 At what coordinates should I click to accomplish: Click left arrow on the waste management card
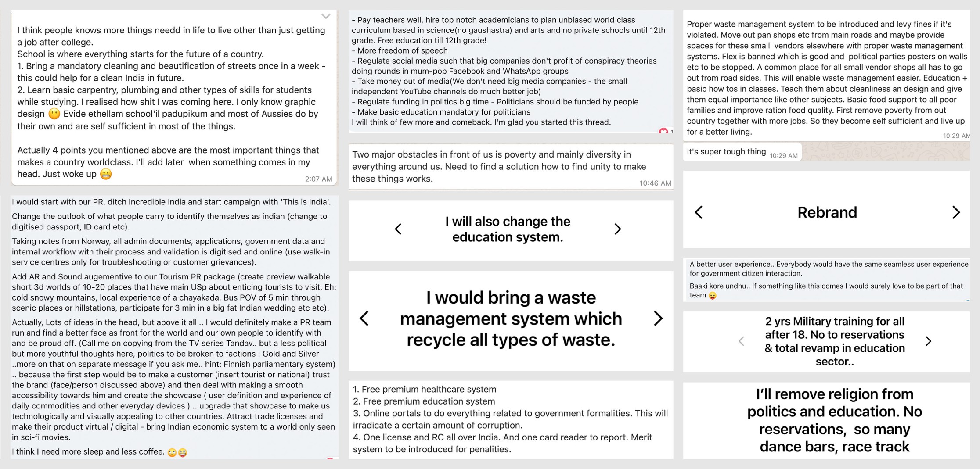click(x=364, y=319)
